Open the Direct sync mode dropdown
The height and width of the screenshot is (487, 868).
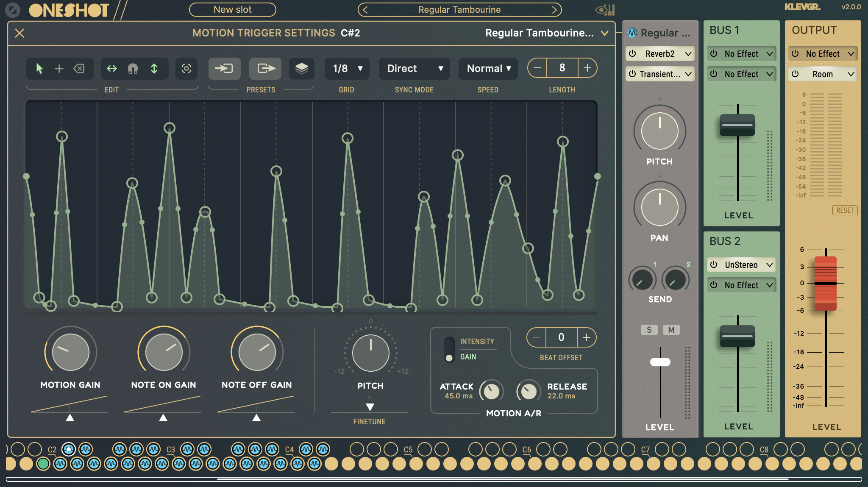coord(415,68)
